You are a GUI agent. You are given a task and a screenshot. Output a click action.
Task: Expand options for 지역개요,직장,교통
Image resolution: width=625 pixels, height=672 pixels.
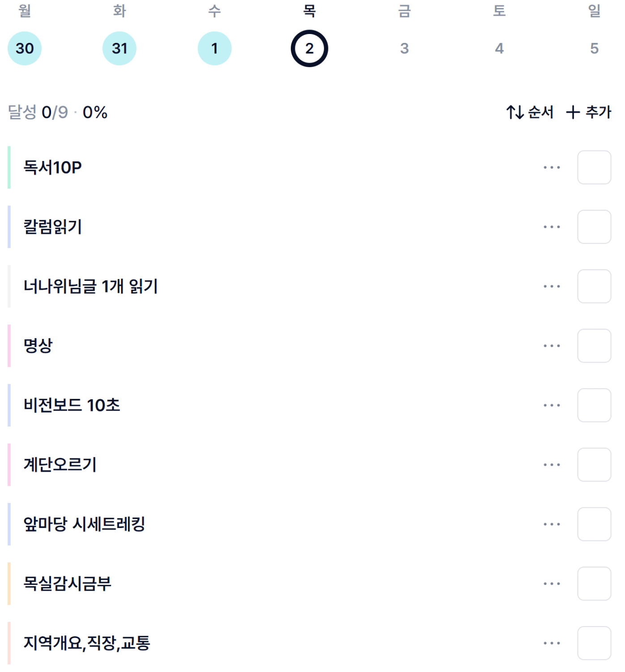[551, 643]
